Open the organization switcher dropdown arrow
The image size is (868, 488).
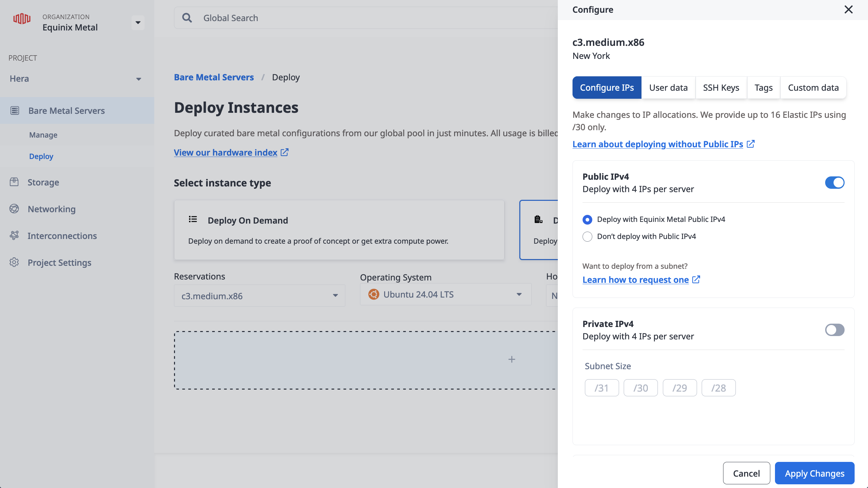click(x=138, y=22)
